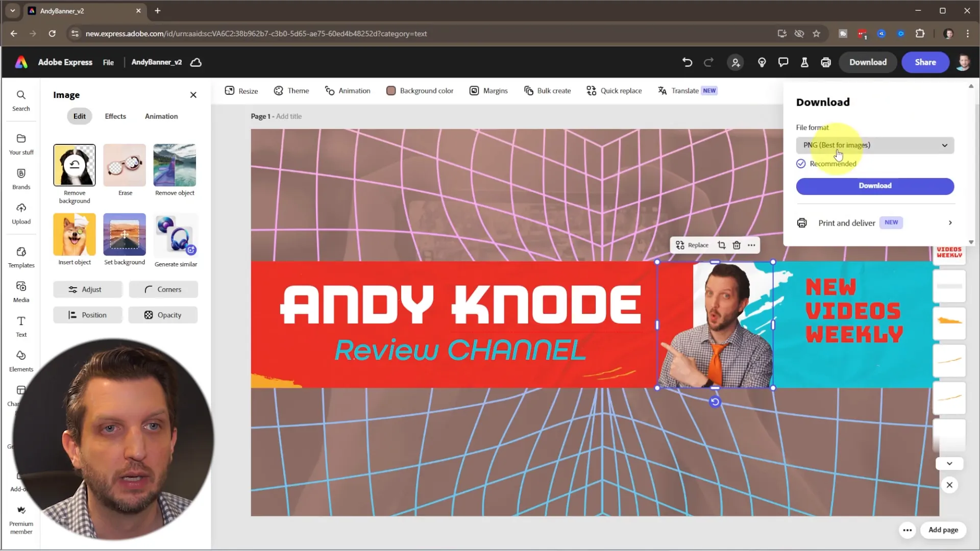The width and height of the screenshot is (980, 551).
Task: Close the page thumbnails strip
Action: pyautogui.click(x=949, y=485)
